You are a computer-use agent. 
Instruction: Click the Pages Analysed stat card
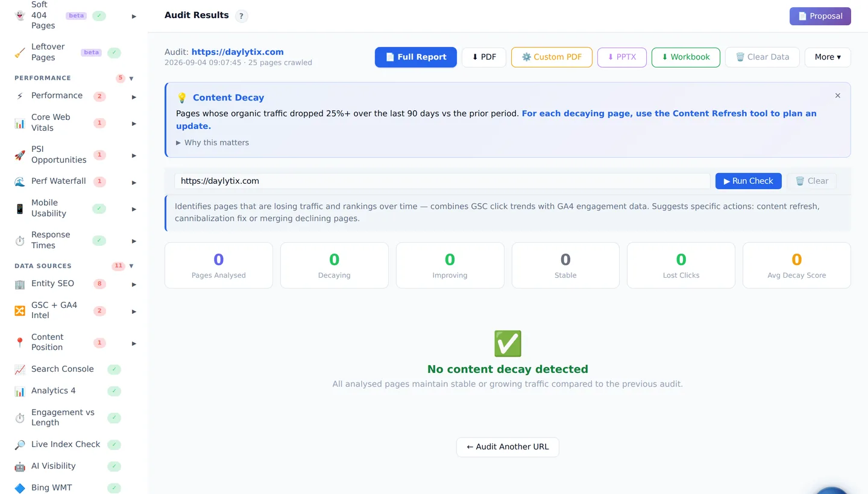pyautogui.click(x=219, y=266)
